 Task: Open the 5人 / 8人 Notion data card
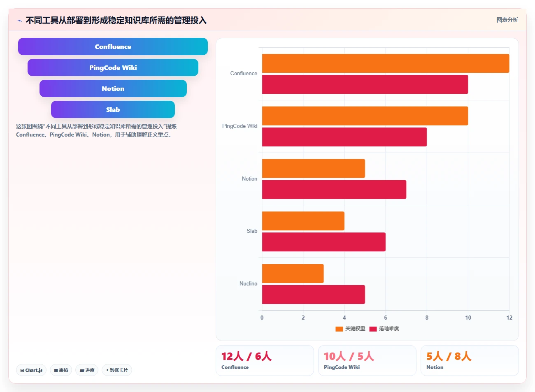coord(470,360)
